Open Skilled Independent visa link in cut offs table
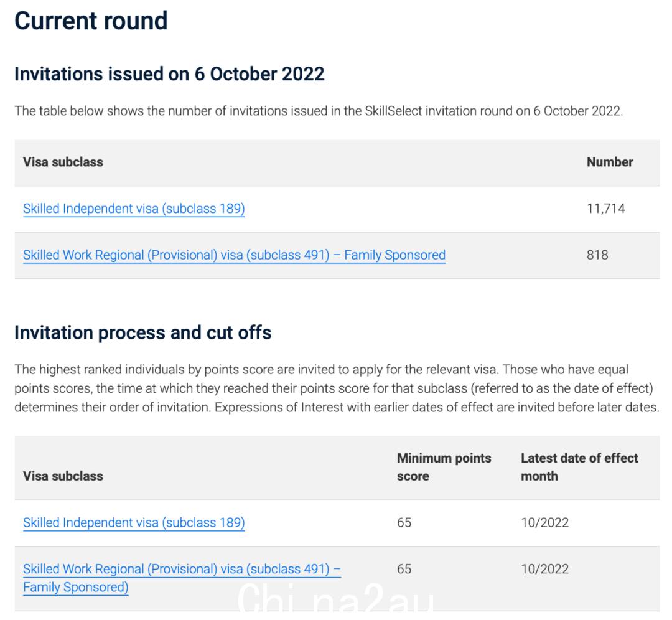This screenshot has width=672, height=620. click(134, 523)
